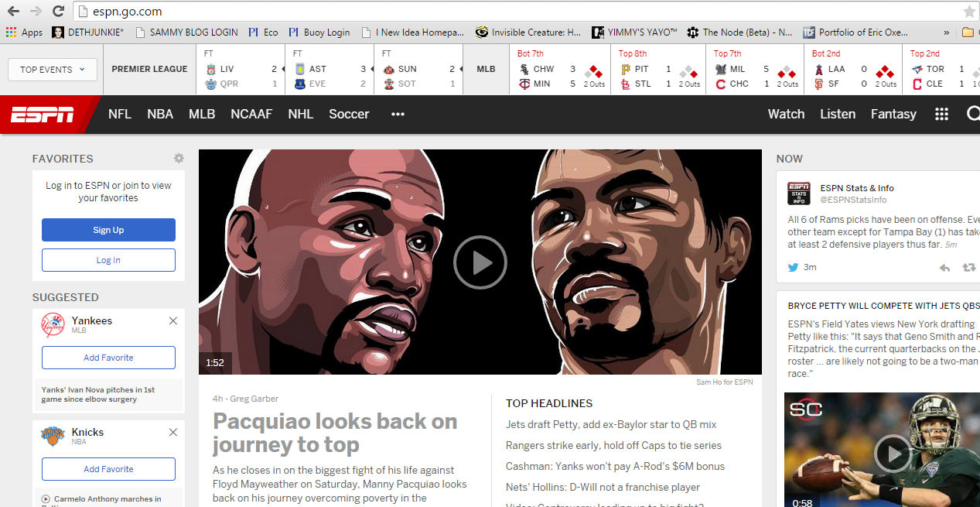Screen dimensions: 980x507
Task: Open the NBA section
Action: pyautogui.click(x=160, y=114)
